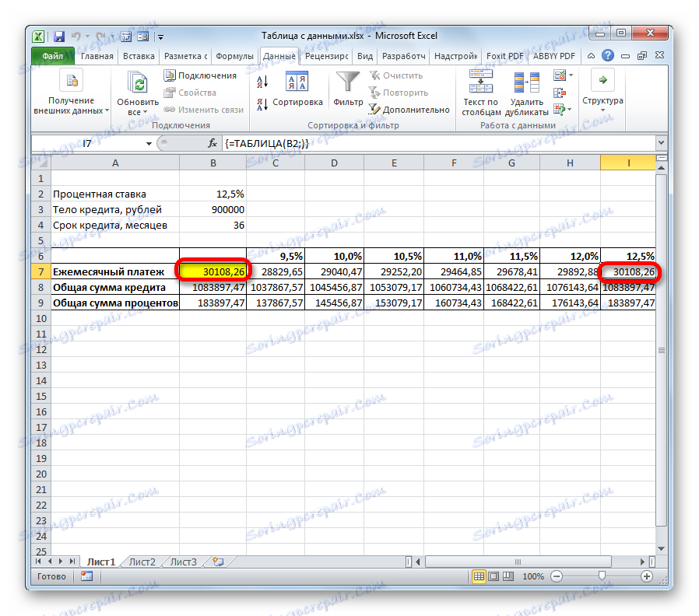
Task: Go to last sheet navigation arrow
Action: tap(72, 562)
